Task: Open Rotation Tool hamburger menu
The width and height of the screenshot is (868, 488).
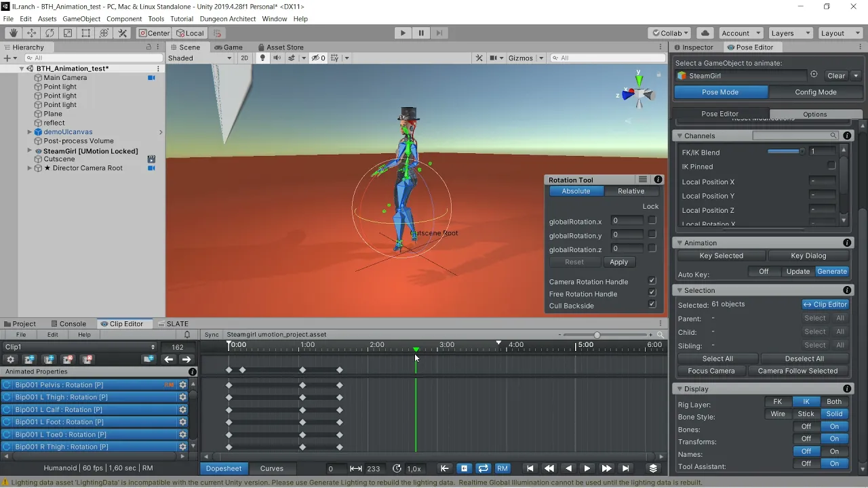Action: pyautogui.click(x=643, y=180)
